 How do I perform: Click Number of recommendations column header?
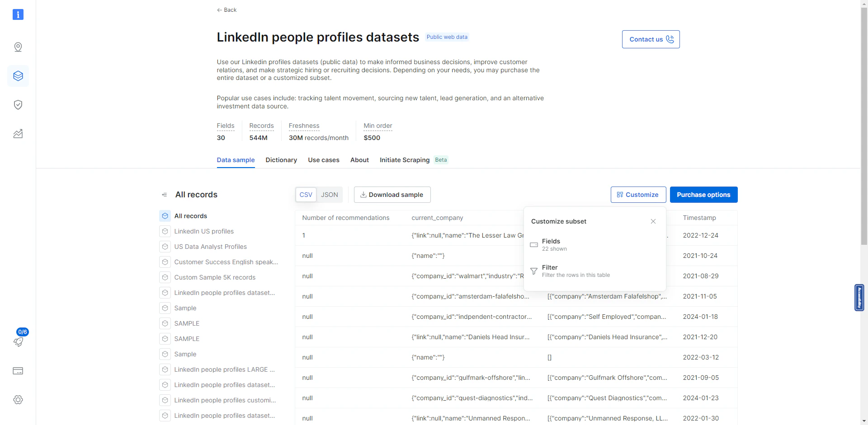(x=345, y=218)
